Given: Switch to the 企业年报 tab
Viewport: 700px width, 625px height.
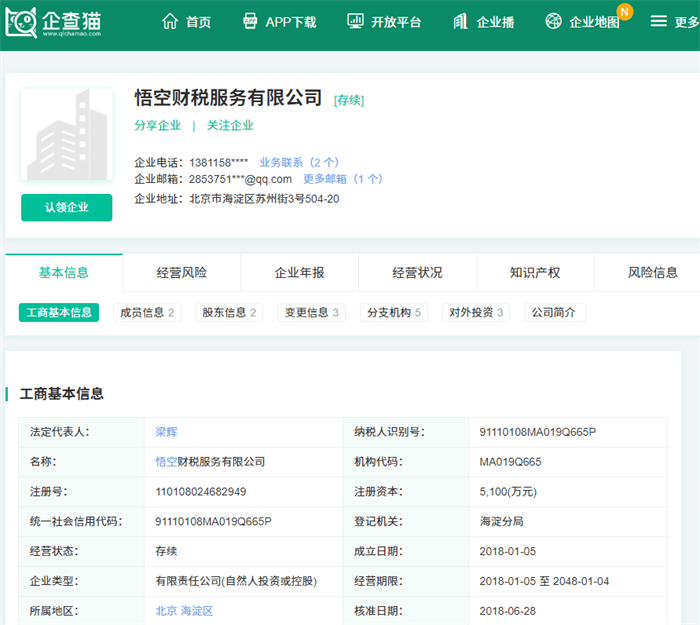Looking at the screenshot, I should [x=300, y=272].
